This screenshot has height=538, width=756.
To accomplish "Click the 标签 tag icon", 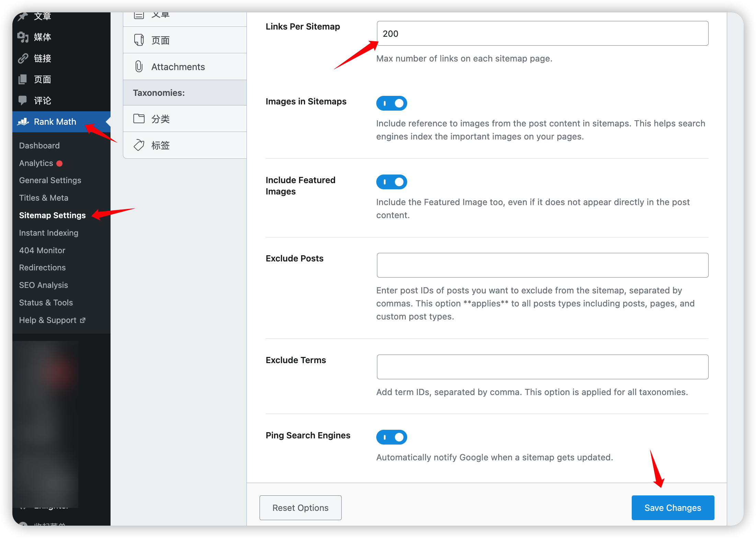I will pos(139,145).
